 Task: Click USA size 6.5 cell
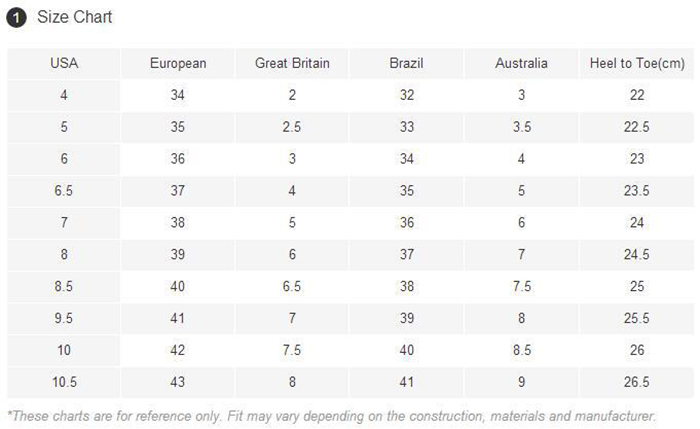[x=64, y=191]
